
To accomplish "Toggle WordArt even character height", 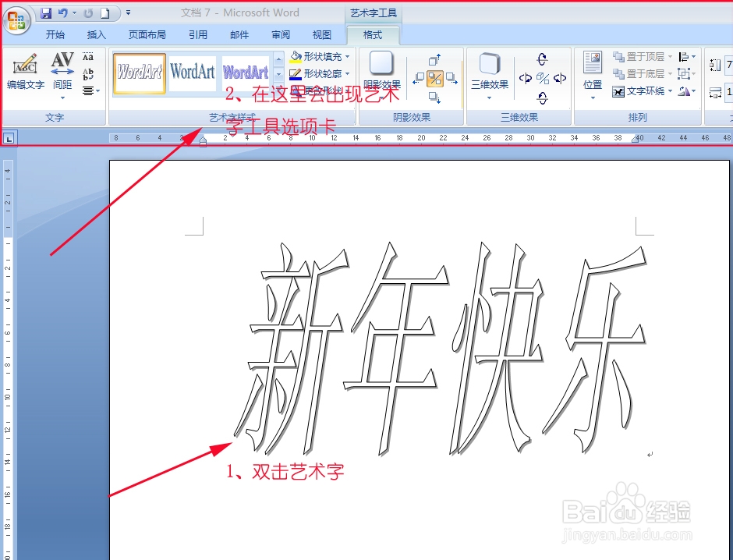I will (x=88, y=57).
